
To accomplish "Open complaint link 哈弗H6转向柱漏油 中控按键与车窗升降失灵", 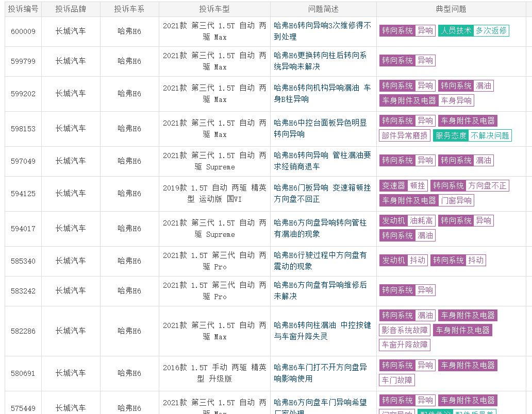I will [322, 331].
